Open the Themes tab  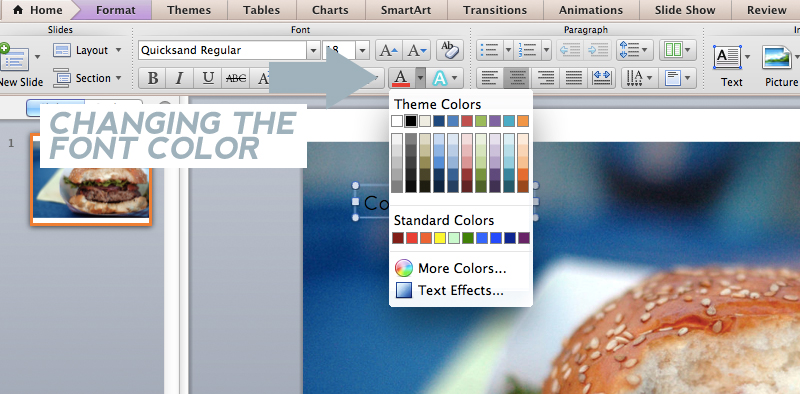(188, 10)
